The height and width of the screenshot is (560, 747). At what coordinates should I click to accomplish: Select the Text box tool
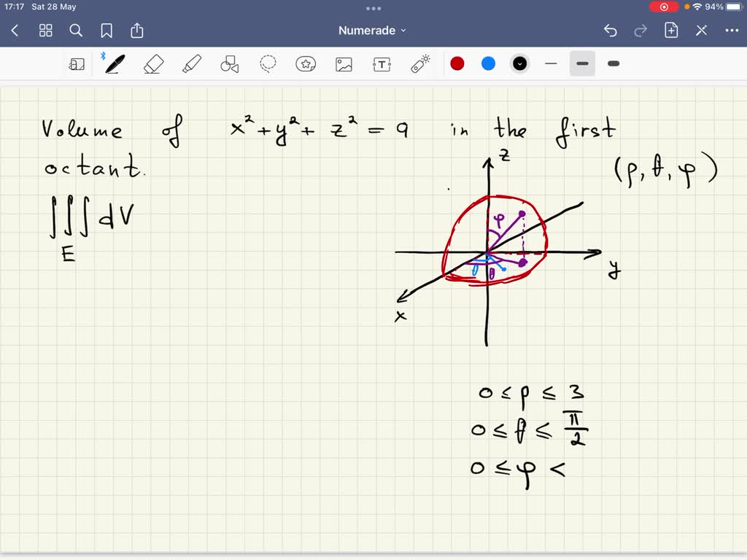pyautogui.click(x=382, y=63)
